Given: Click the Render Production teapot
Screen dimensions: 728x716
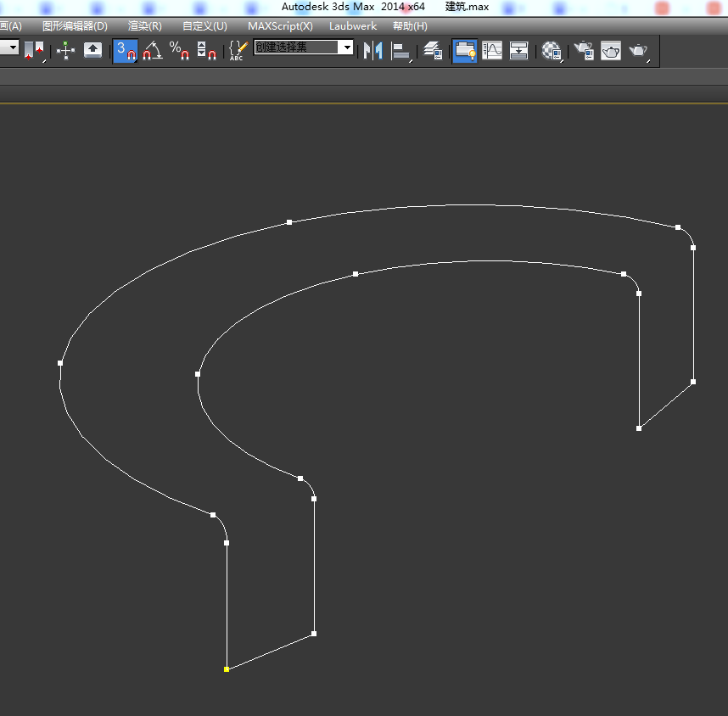Looking at the screenshot, I should (x=639, y=51).
